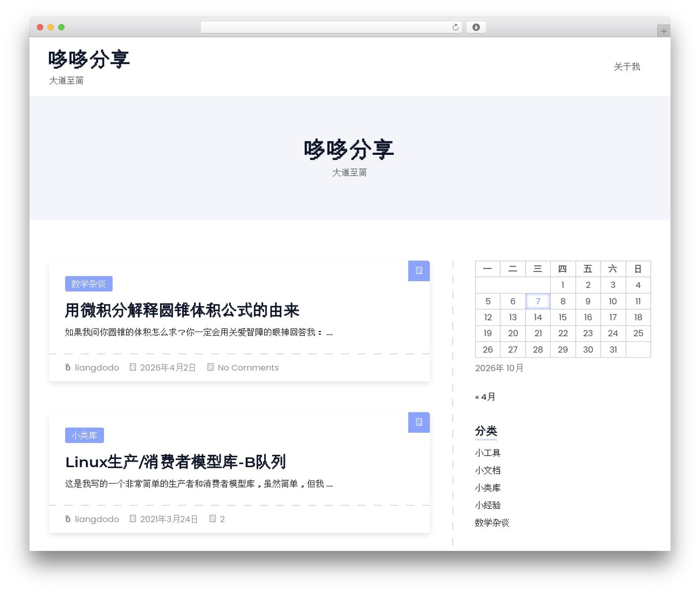
Task: Click the No Comments link
Action: (248, 368)
